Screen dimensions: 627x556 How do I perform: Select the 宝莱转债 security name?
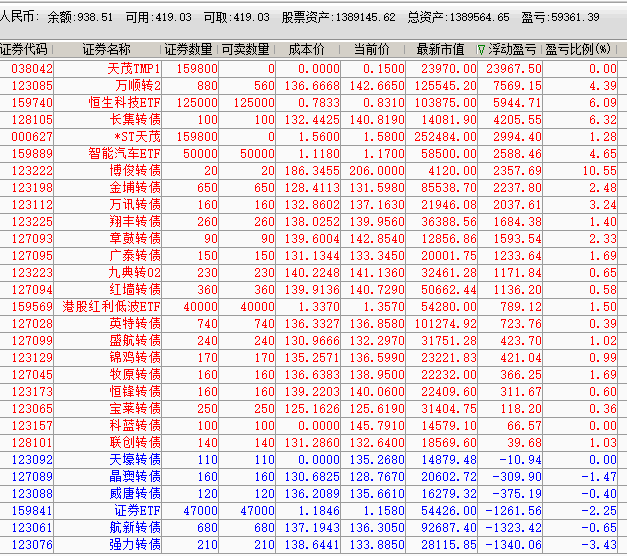(135, 408)
